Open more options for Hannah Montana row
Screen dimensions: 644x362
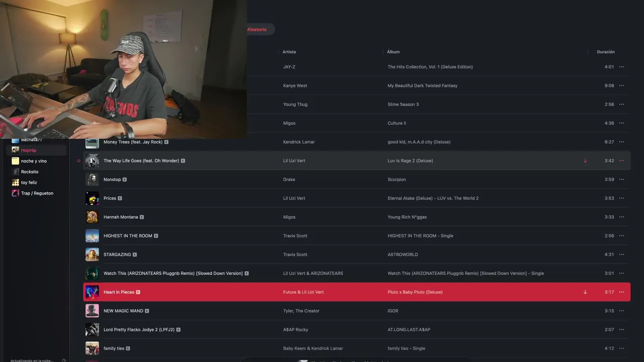pos(621,217)
